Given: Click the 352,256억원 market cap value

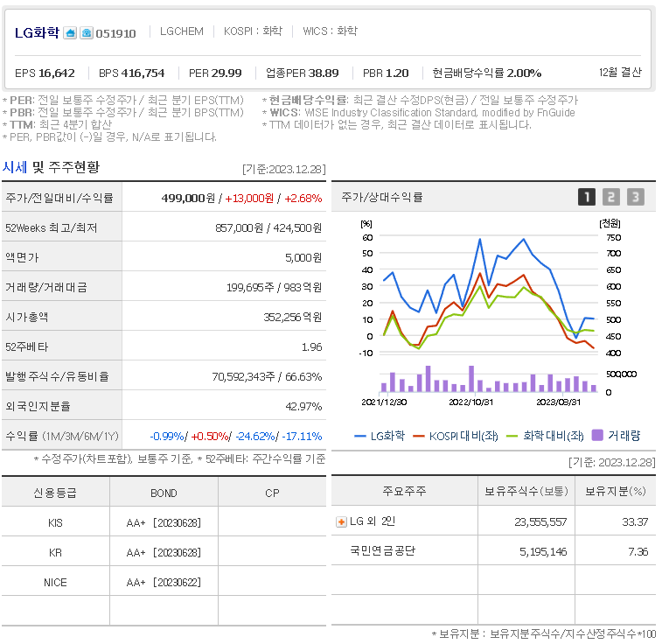Looking at the screenshot, I should coord(293,318).
